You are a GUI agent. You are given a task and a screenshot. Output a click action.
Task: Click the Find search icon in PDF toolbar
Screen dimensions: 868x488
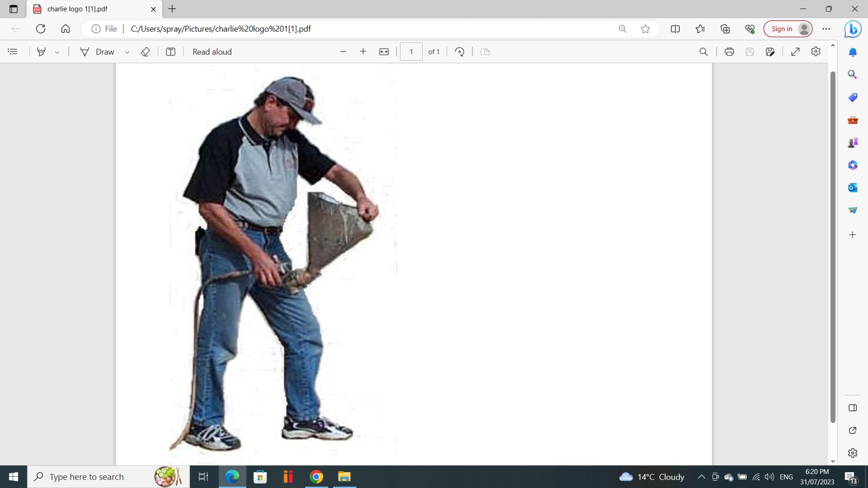(x=703, y=52)
